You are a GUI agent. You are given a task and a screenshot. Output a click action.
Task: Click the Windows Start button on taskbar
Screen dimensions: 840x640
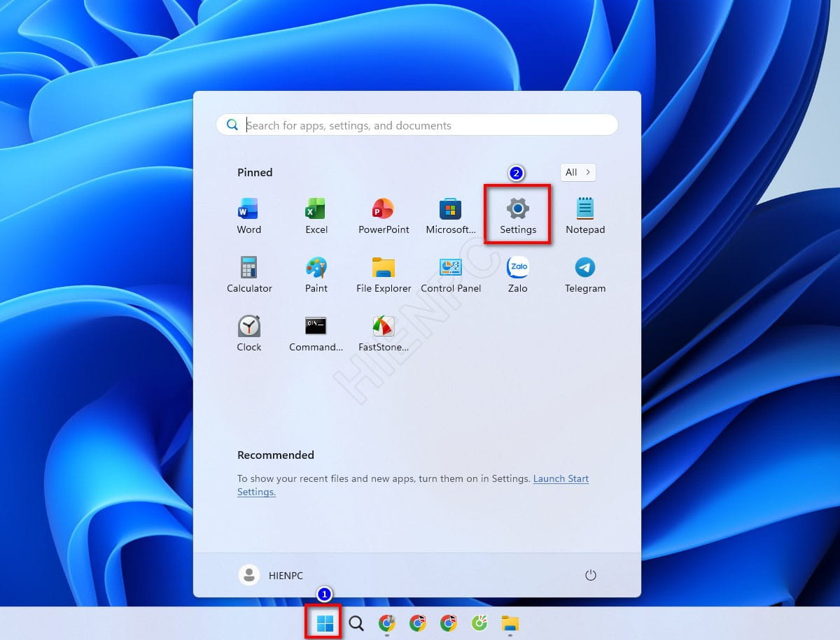(324, 623)
